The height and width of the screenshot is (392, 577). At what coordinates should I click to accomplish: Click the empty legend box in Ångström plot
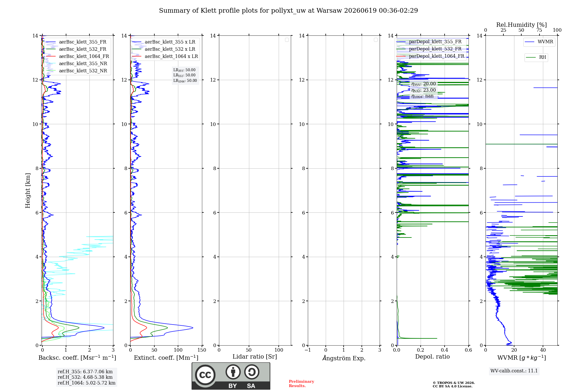[376, 40]
